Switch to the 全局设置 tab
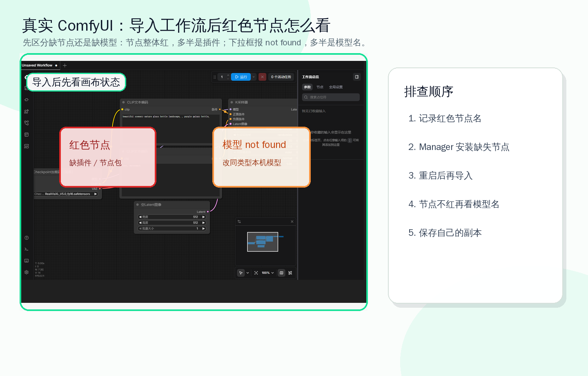 (x=336, y=87)
